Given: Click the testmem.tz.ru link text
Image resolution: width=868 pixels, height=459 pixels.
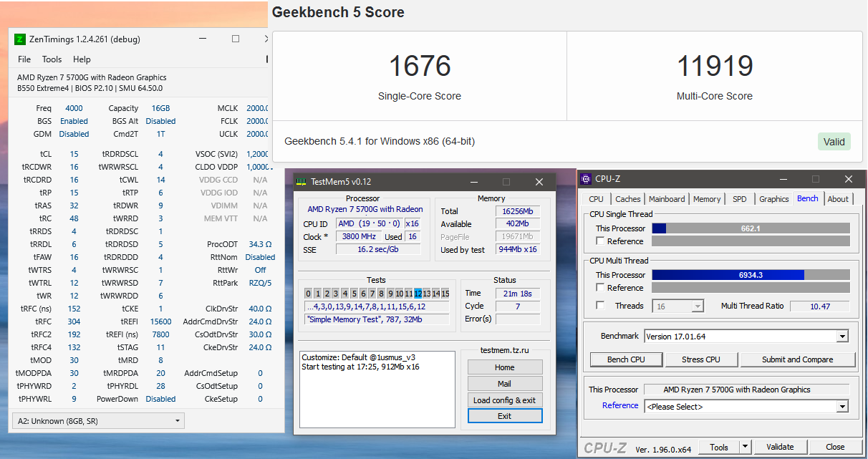Looking at the screenshot, I should pos(504,350).
